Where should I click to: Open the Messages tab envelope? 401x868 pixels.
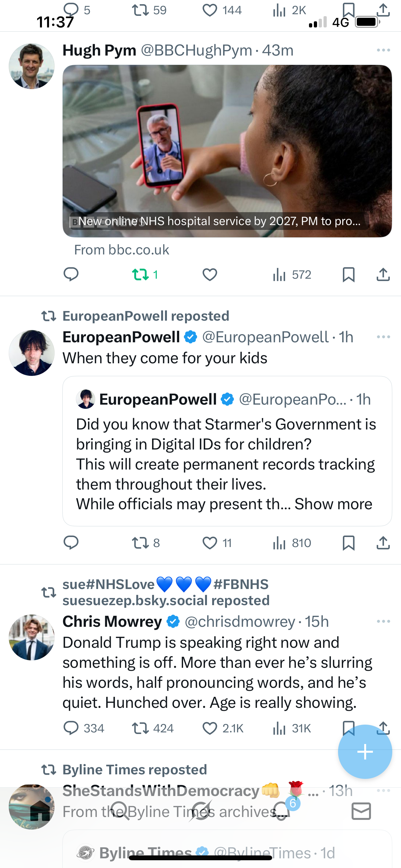[x=361, y=811]
